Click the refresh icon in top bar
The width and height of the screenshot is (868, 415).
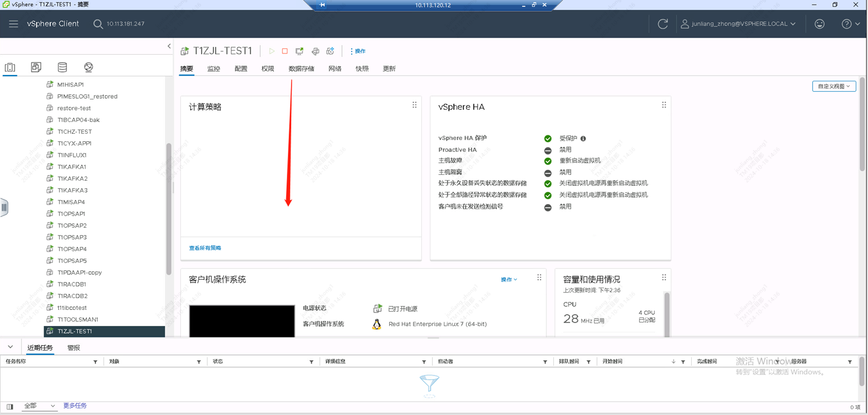[663, 24]
